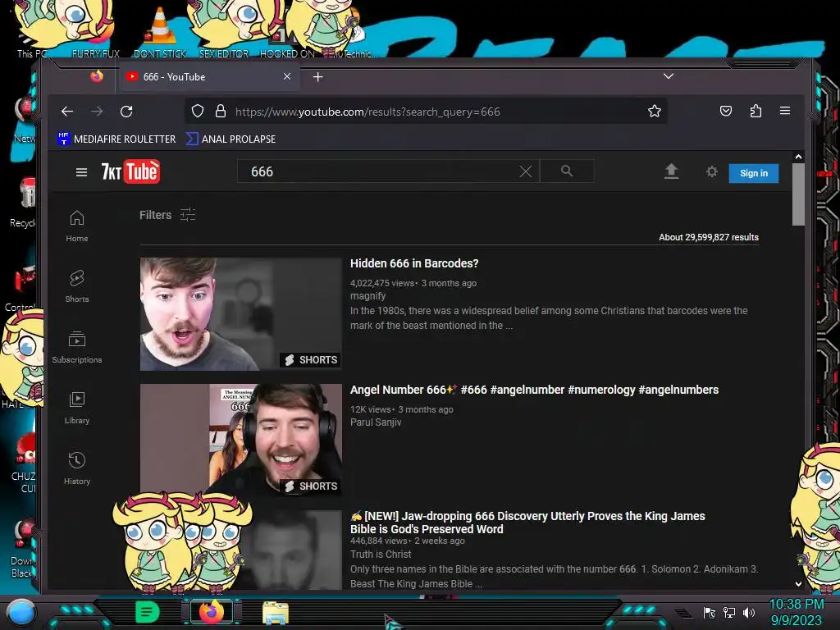Image resolution: width=840 pixels, height=630 pixels.
Task: Expand the search Filters options
Action: [167, 215]
